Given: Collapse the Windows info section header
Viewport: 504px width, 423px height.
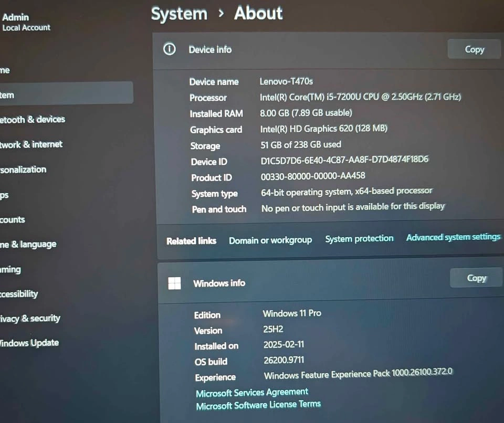Looking at the screenshot, I should pos(330,282).
